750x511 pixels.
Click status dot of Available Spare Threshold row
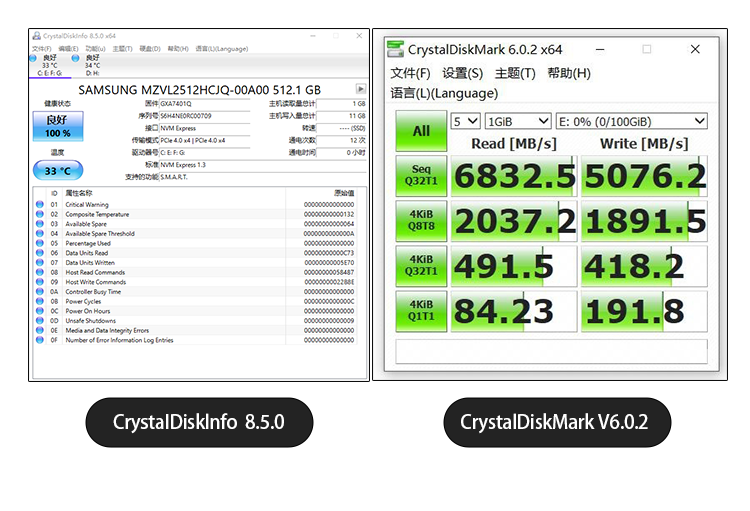pos(40,233)
